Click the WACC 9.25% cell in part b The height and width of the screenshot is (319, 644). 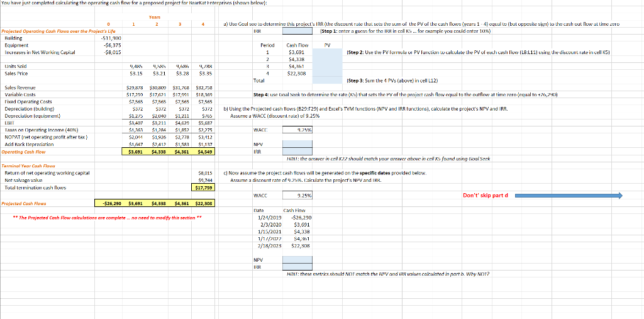[297, 130]
